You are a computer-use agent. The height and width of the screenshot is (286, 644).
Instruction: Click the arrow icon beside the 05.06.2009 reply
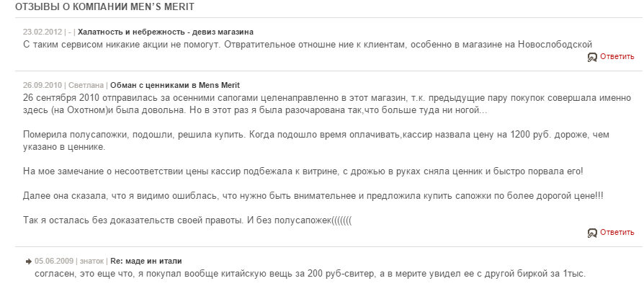(28, 262)
